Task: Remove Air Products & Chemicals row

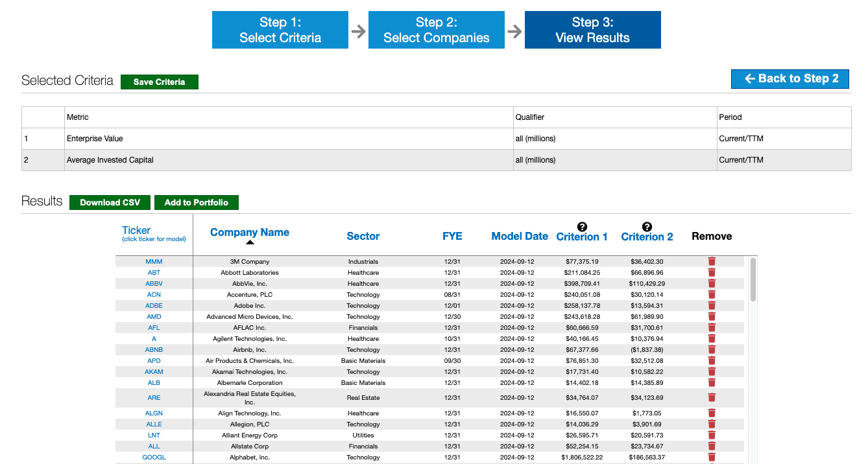Action: click(x=712, y=361)
